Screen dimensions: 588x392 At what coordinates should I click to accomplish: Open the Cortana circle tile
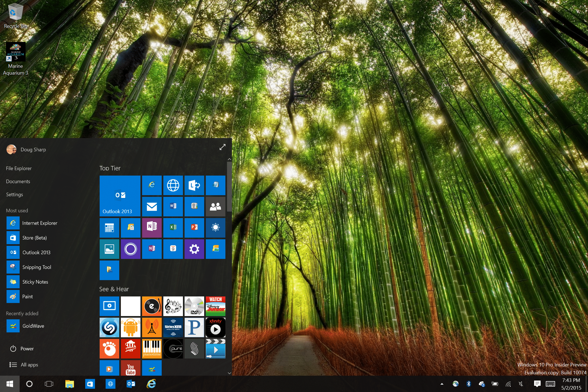point(130,249)
